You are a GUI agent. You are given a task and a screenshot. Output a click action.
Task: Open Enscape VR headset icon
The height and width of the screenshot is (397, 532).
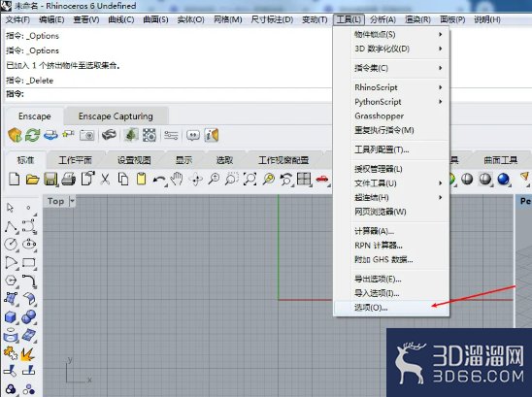click(109, 135)
